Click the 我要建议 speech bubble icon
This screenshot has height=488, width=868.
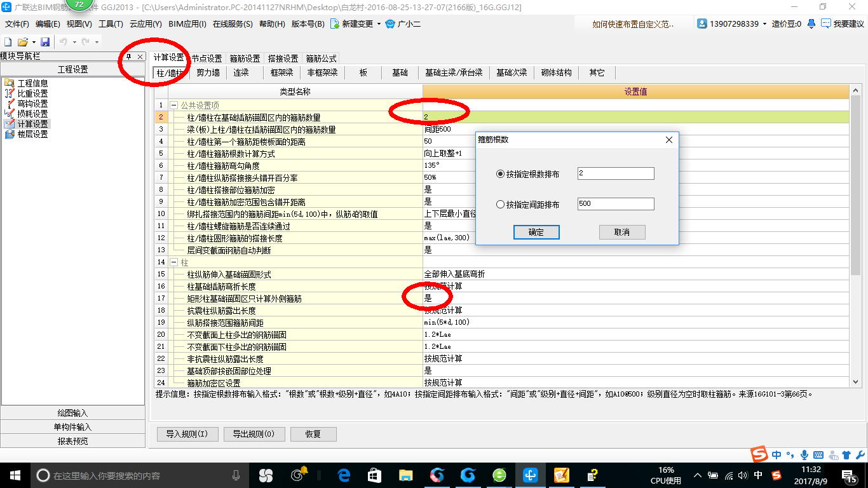tap(825, 24)
